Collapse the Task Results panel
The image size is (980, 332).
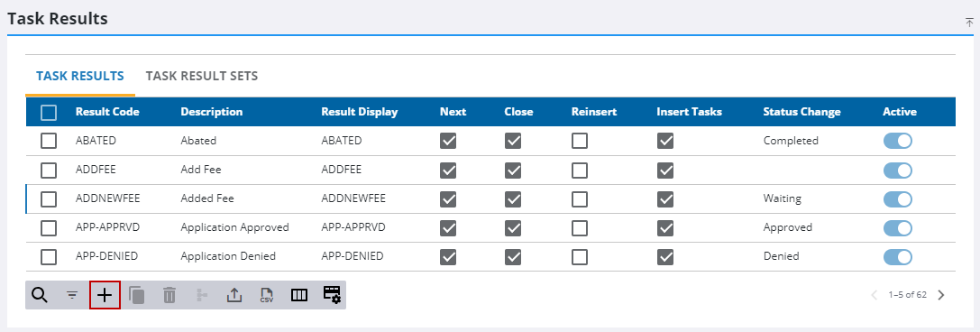pos(969,22)
